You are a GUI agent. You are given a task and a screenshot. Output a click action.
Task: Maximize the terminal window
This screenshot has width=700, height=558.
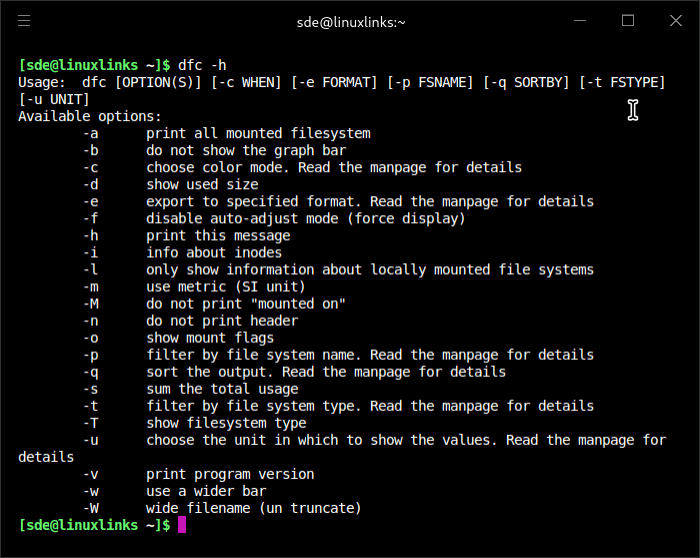(628, 21)
